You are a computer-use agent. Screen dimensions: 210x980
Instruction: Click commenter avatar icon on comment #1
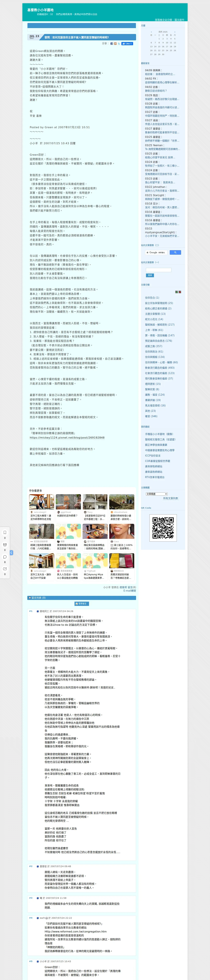(x=38, y=611)
